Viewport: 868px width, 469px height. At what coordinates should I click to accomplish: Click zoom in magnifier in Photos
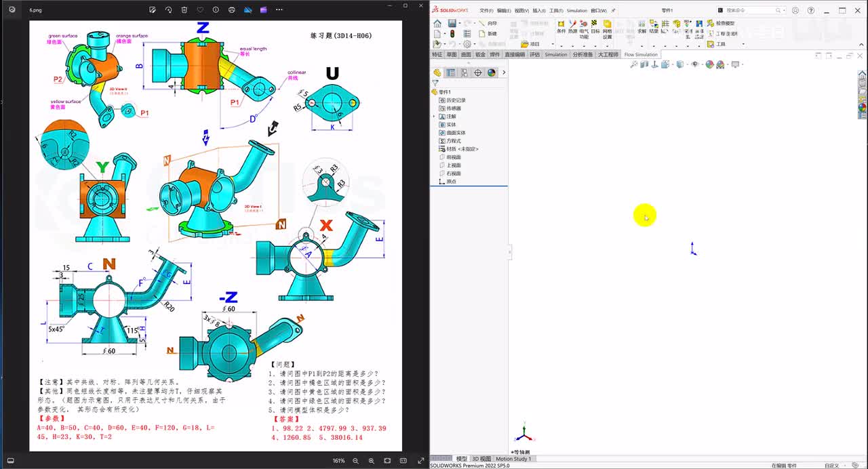pyautogui.click(x=371, y=461)
